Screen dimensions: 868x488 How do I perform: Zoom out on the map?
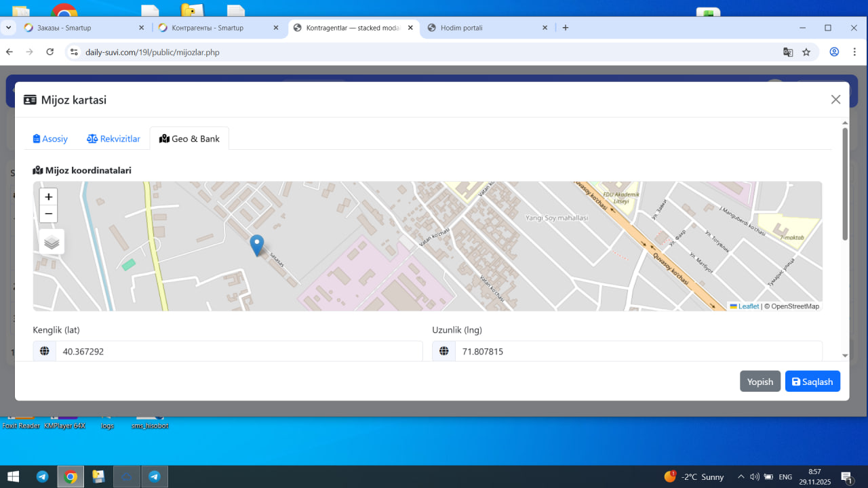coord(48,214)
